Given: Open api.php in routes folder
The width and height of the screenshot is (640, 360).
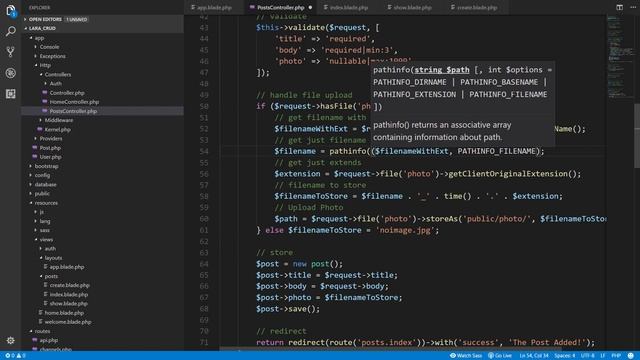Looking at the screenshot, I should point(49,340).
